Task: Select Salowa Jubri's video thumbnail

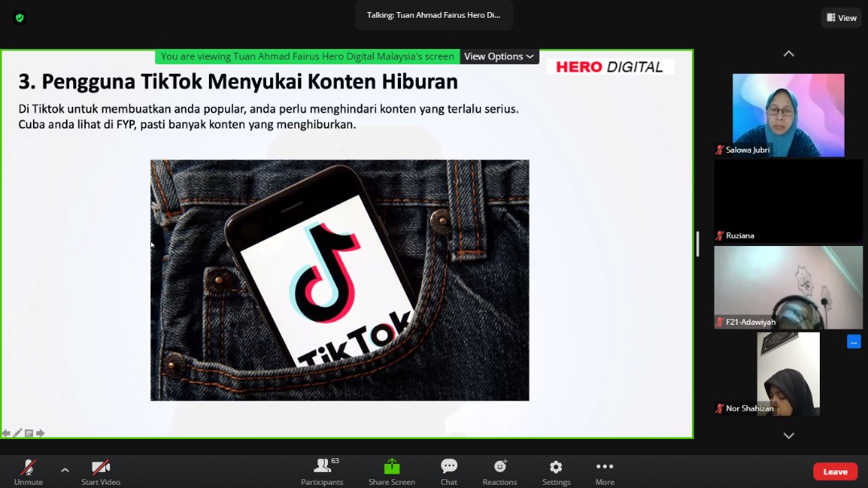Action: [x=788, y=114]
